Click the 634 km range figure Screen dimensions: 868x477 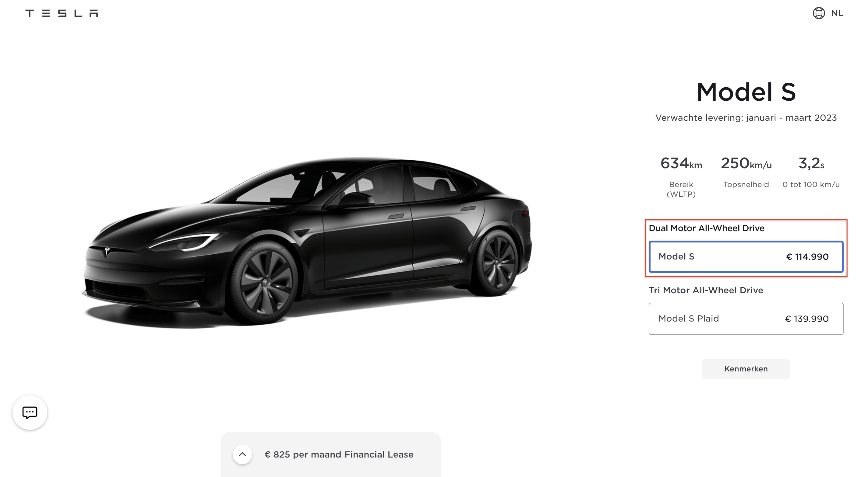(x=681, y=164)
